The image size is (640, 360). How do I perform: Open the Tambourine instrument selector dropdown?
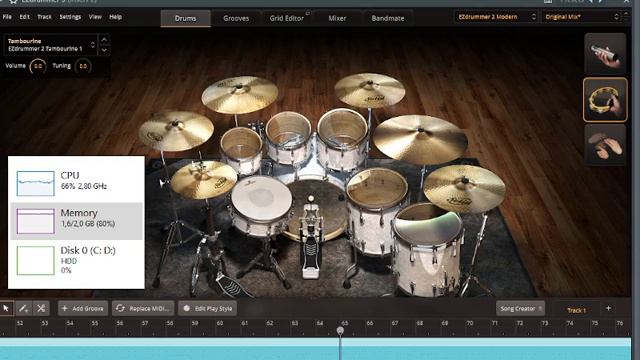(x=51, y=45)
